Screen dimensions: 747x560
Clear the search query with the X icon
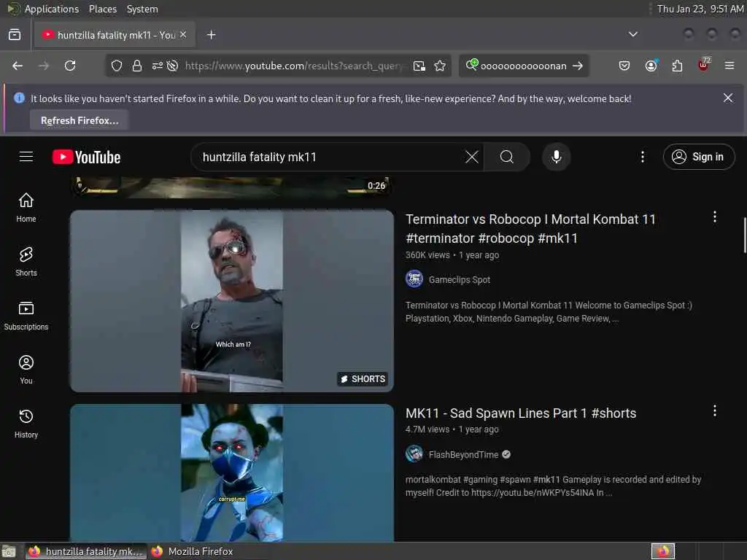[472, 157]
